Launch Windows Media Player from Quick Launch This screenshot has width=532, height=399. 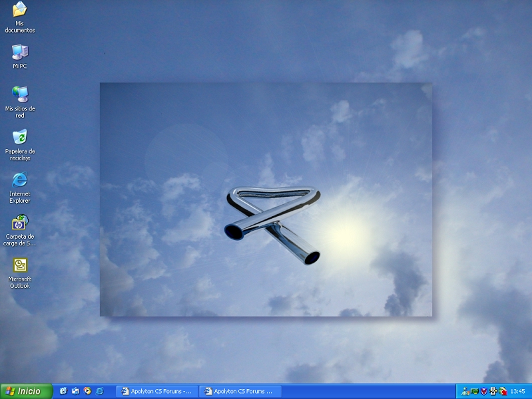(x=87, y=391)
